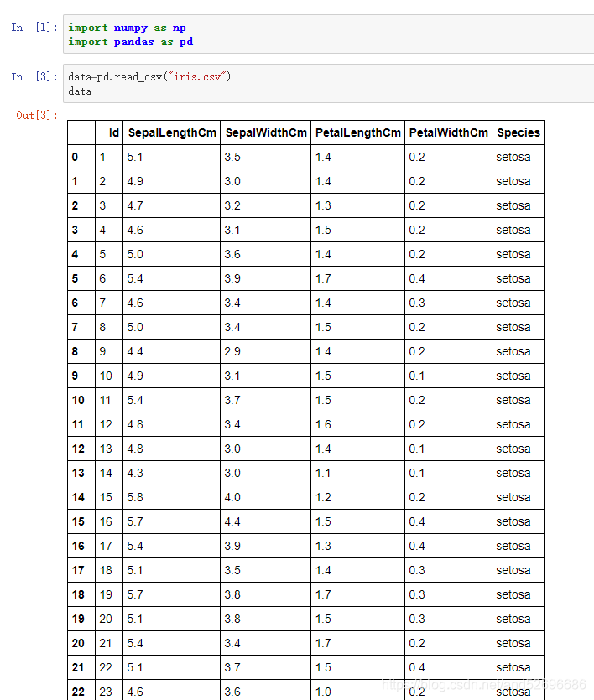Click the import numpy code cell
594x700 pixels.
[x=329, y=34]
